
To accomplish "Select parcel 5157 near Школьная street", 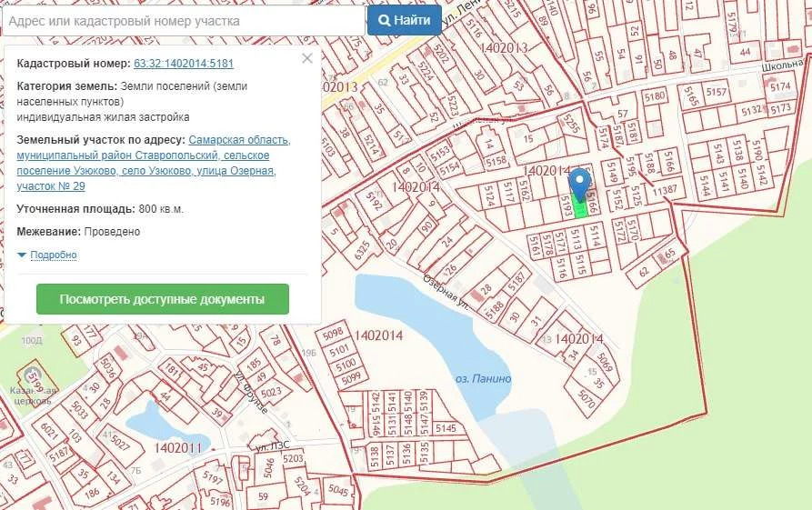I will (716, 93).
